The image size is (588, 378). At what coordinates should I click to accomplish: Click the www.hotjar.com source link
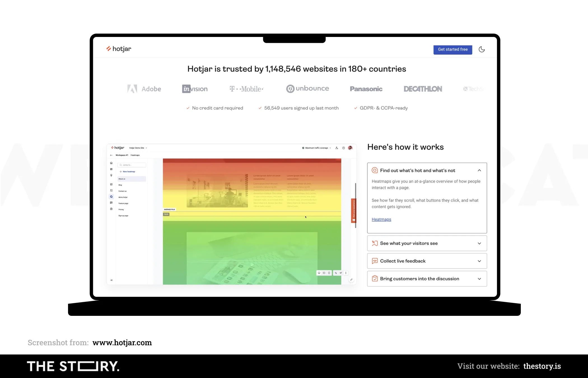(x=122, y=343)
